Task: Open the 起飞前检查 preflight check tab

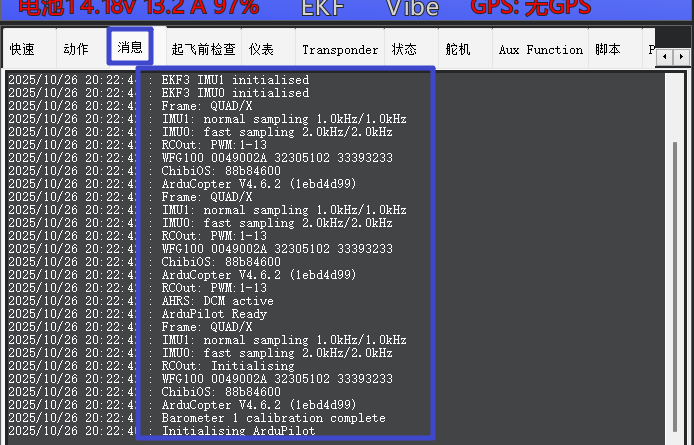Action: 203,49
